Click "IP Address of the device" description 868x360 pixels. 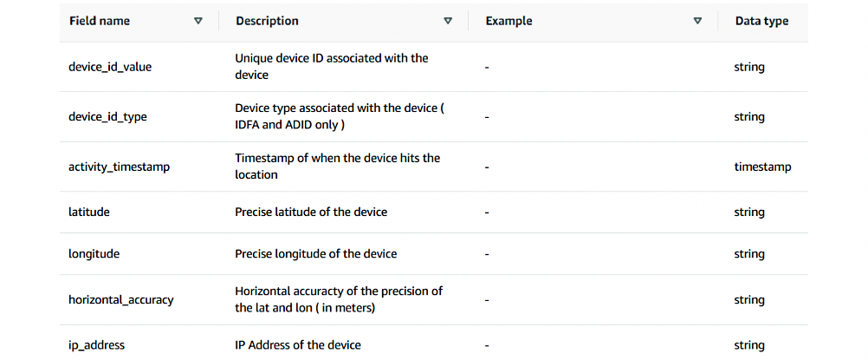(x=298, y=345)
